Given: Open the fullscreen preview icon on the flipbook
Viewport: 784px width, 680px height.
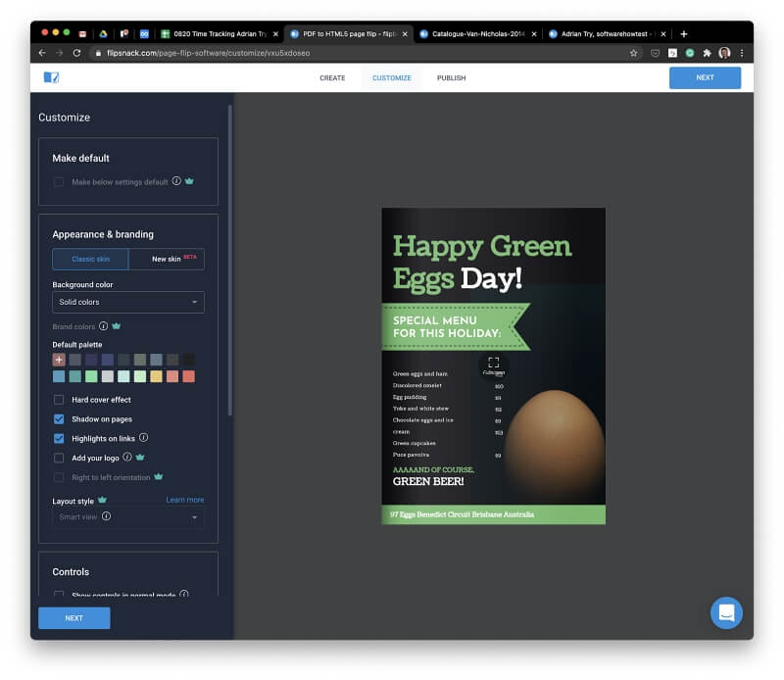Looking at the screenshot, I should pos(493,363).
